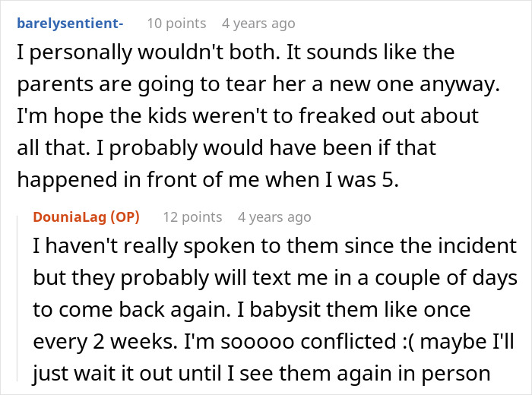The image size is (532, 395).
Task: Open the barelysentient- user profile
Action: (x=69, y=23)
